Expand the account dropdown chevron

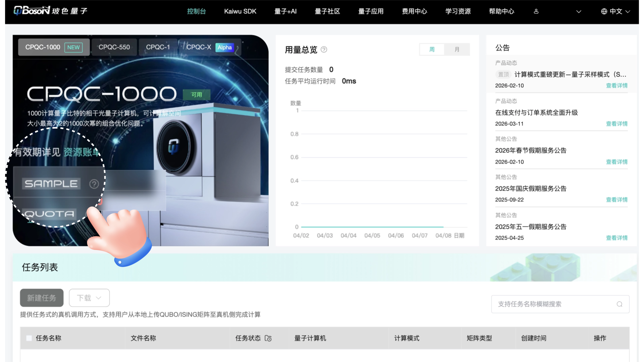[x=579, y=12]
